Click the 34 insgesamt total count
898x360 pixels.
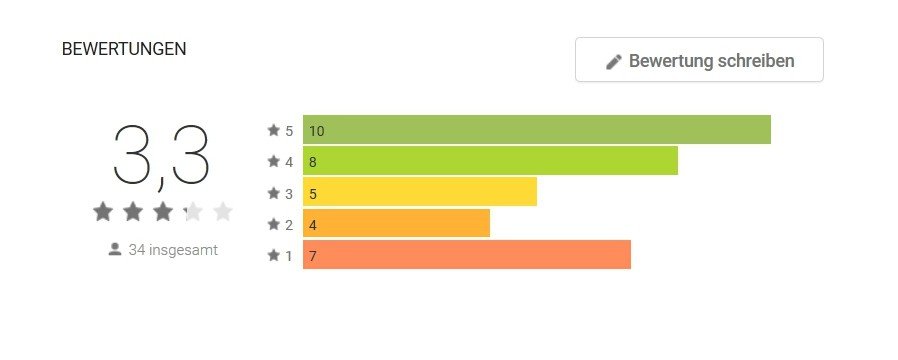pos(173,250)
